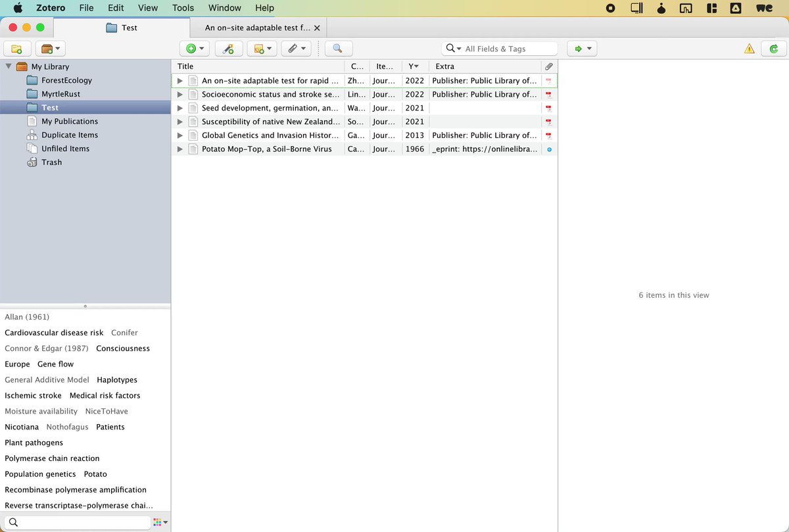Expand the Seed development, germination item
The width and height of the screenshot is (789, 532).
click(180, 108)
